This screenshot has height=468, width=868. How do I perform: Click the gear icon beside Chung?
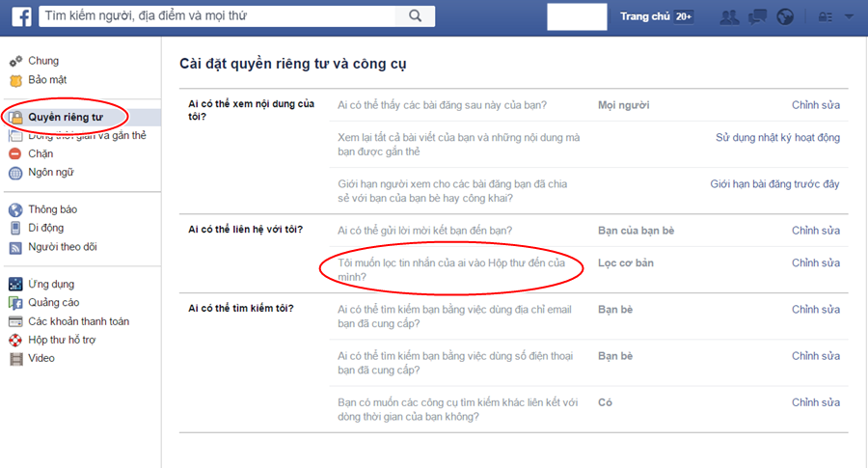[x=15, y=61]
